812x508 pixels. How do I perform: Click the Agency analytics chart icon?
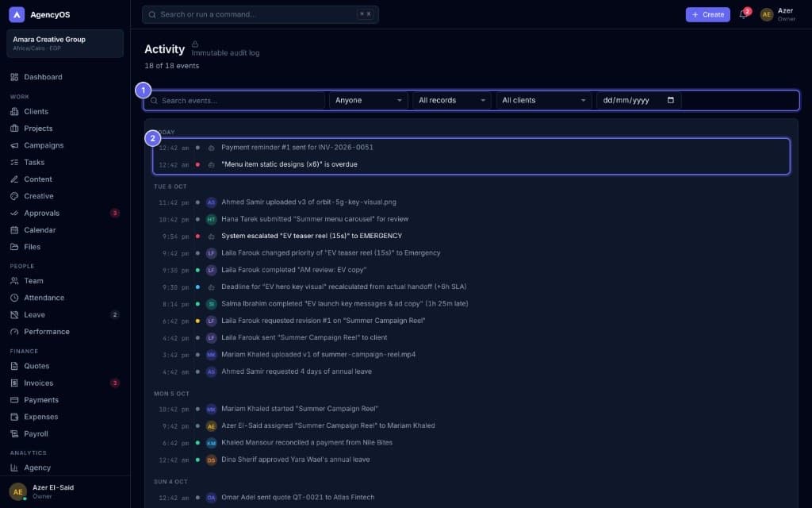tap(14, 468)
